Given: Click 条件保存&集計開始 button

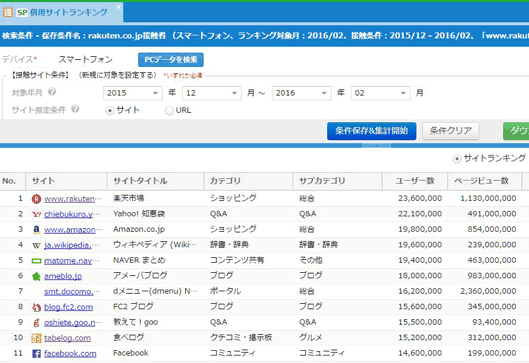Looking at the screenshot, I should tap(371, 131).
